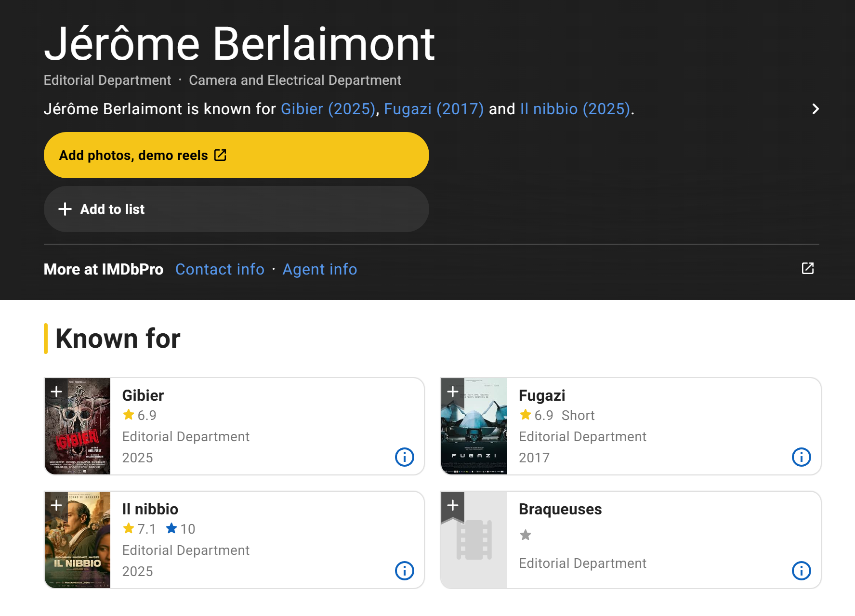This screenshot has height=616, width=855.
Task: Add Gibier to watchlist via plus ribbon
Action: (x=56, y=392)
